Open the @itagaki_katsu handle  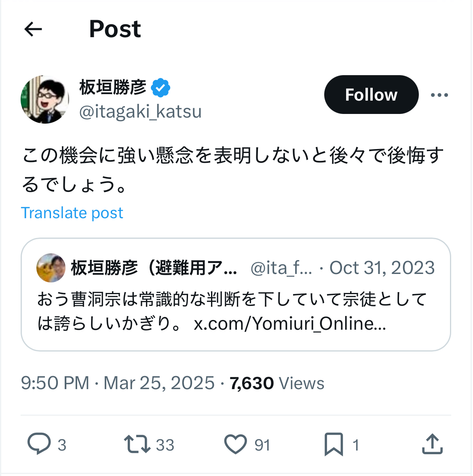140,112
